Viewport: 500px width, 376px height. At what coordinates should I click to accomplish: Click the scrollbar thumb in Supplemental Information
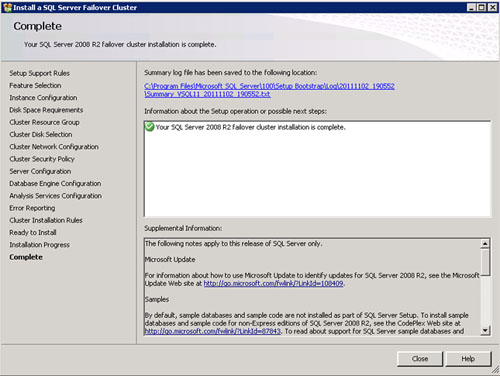[485, 262]
